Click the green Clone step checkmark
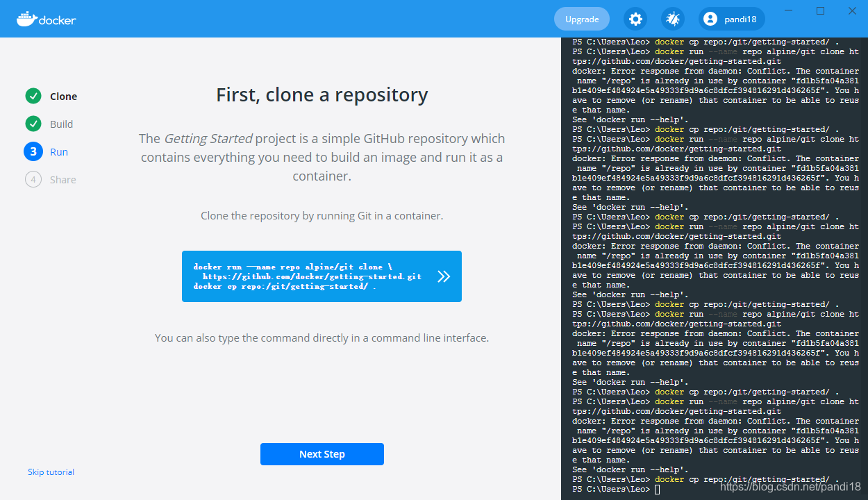Viewport: 868px width, 500px height. point(33,96)
